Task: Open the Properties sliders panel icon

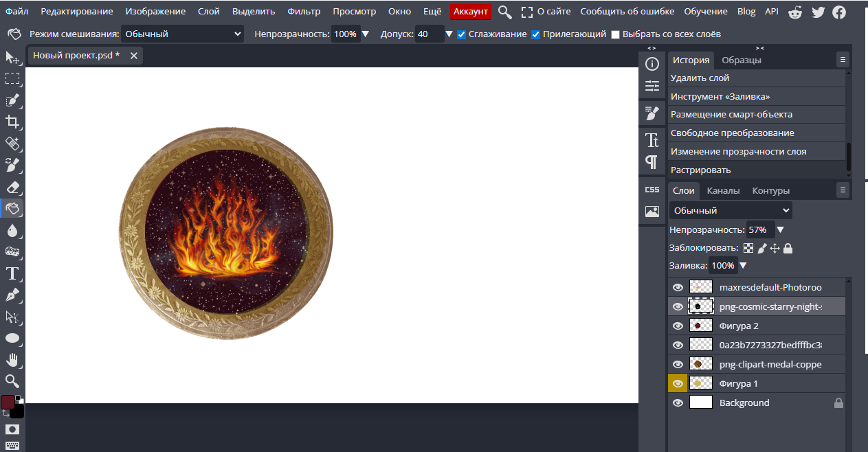Action: (652, 86)
